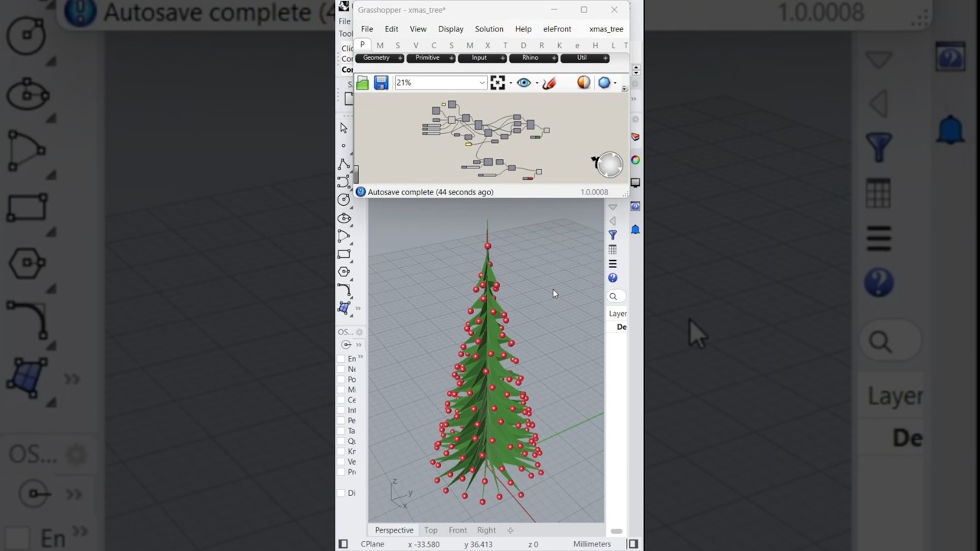This screenshot has height=551, width=980.
Task: Select the Rhino Polygon tool
Action: point(344,272)
